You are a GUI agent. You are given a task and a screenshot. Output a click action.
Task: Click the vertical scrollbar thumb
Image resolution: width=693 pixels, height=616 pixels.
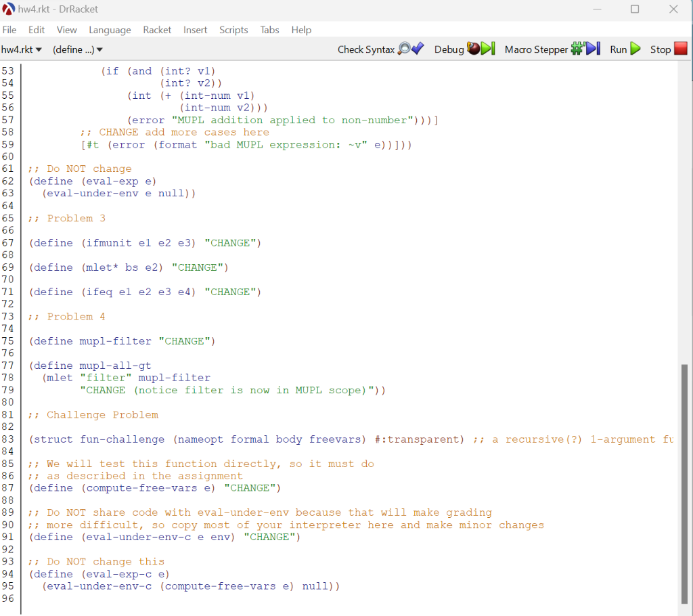tap(684, 483)
